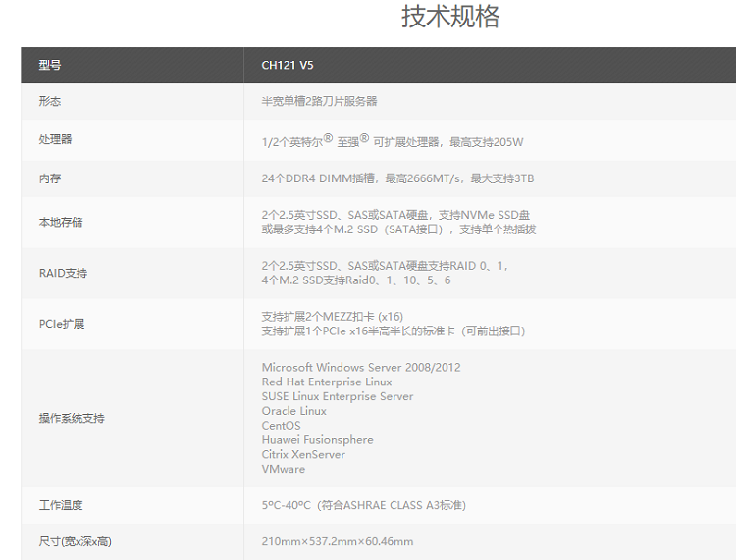Click the PCIe扩展 row label
This screenshot has width=736, height=560.
click(x=62, y=324)
